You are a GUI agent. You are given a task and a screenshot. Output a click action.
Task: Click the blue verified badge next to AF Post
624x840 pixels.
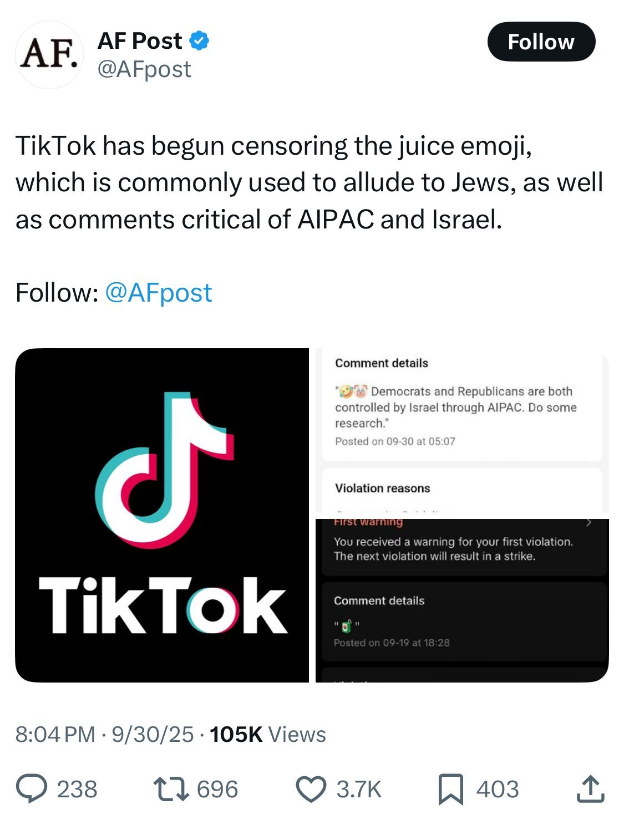point(200,40)
